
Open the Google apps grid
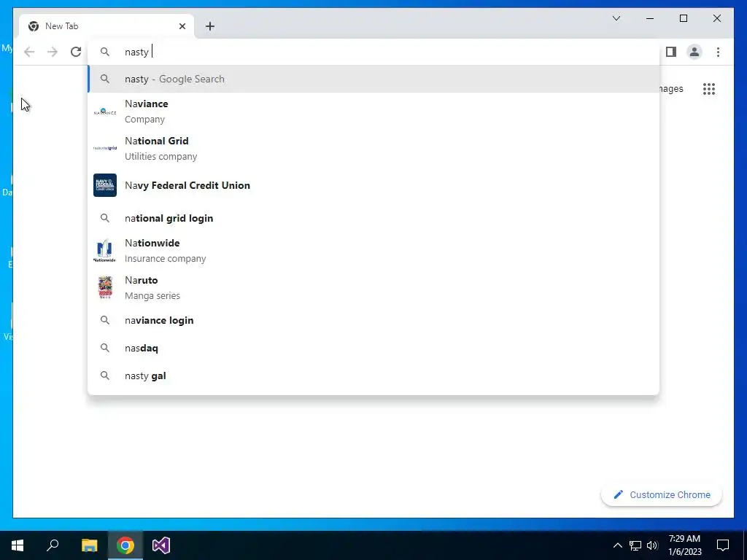[x=709, y=88]
